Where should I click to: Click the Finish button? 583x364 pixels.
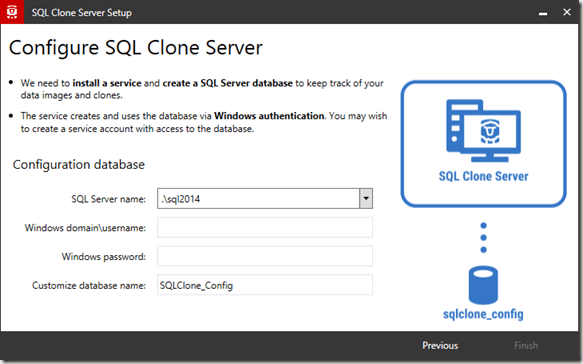click(526, 345)
